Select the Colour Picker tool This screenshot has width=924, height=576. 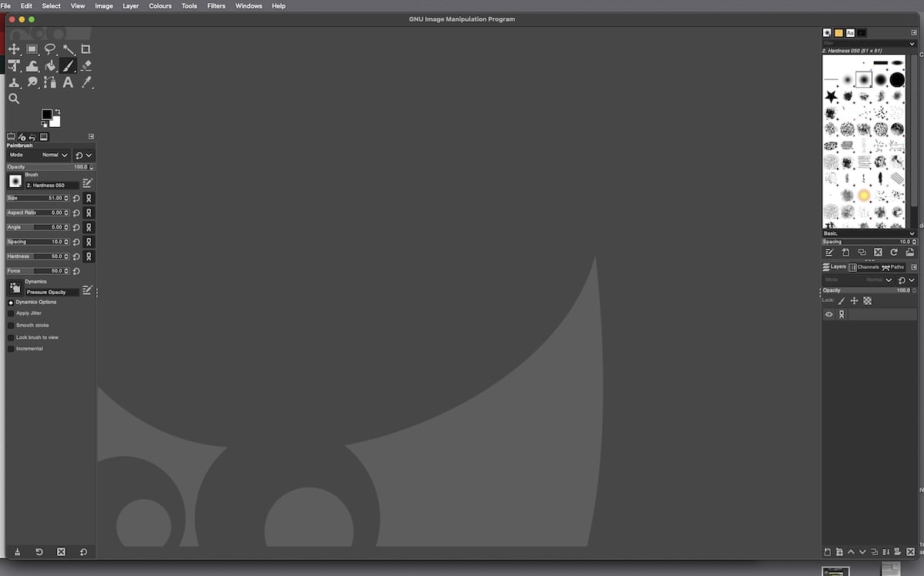coord(86,82)
